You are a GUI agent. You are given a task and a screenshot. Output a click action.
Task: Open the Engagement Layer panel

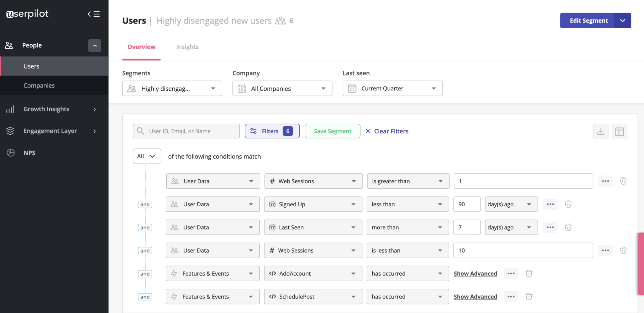(10, 131)
